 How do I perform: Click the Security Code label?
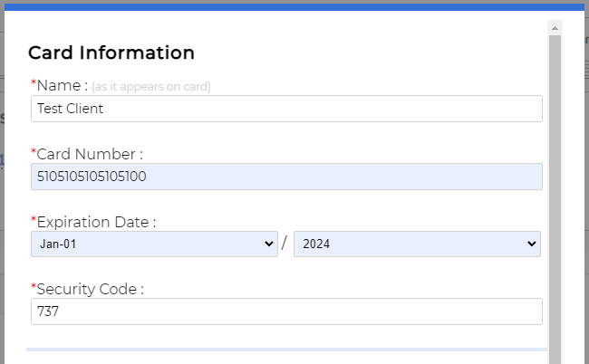coord(90,289)
